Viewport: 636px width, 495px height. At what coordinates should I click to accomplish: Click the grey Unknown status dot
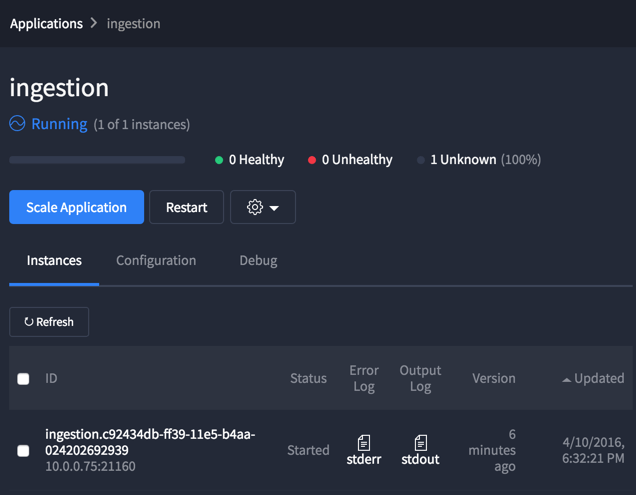tap(421, 160)
